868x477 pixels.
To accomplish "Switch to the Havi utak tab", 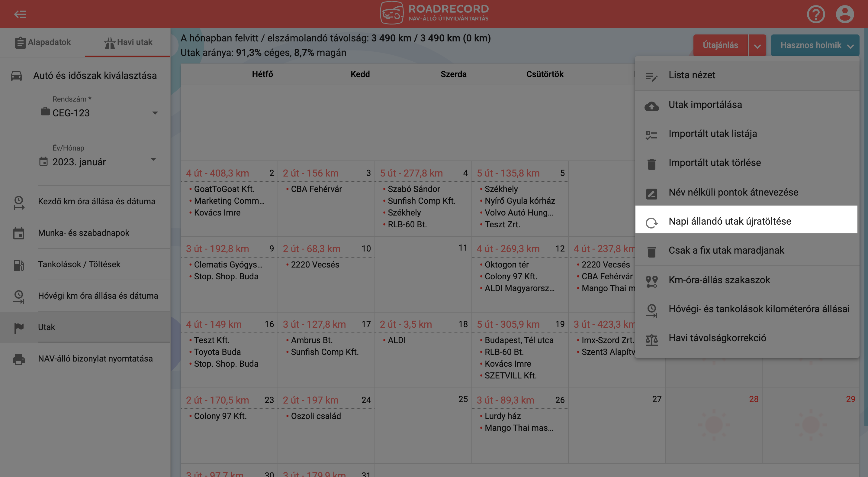I will coord(128,42).
